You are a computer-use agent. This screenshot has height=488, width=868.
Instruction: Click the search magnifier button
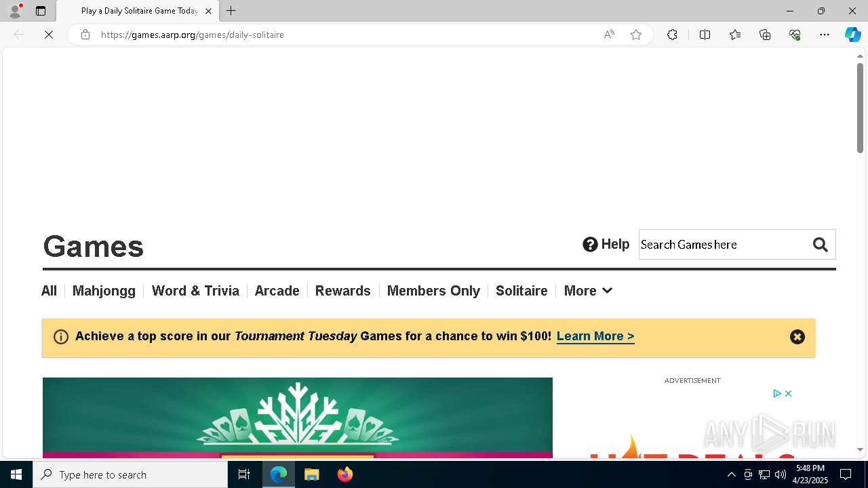point(821,245)
